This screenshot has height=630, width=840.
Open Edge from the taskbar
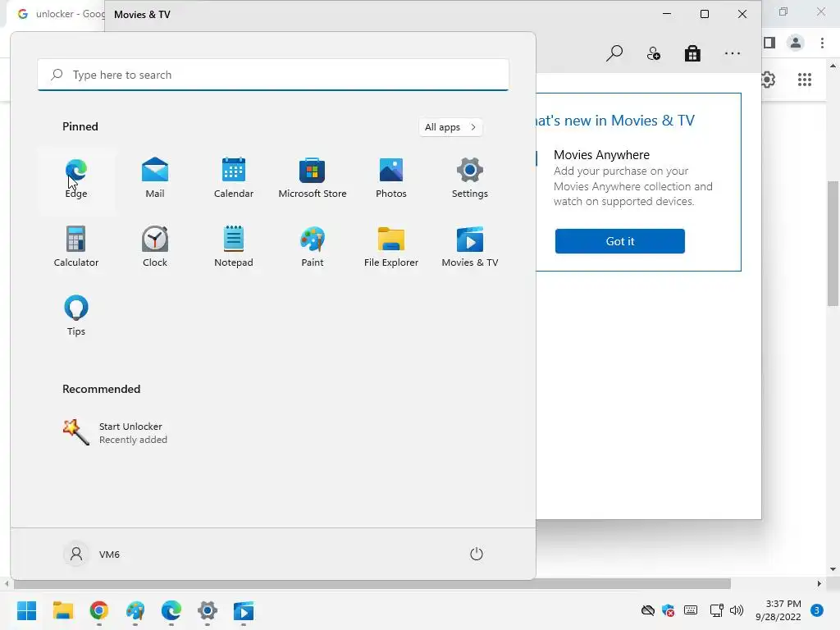pos(171,610)
